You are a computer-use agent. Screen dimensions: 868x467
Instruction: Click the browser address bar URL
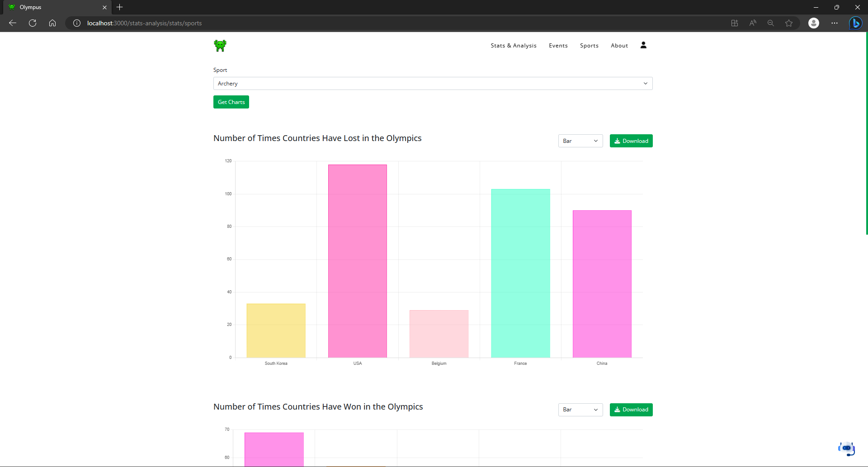(x=145, y=23)
